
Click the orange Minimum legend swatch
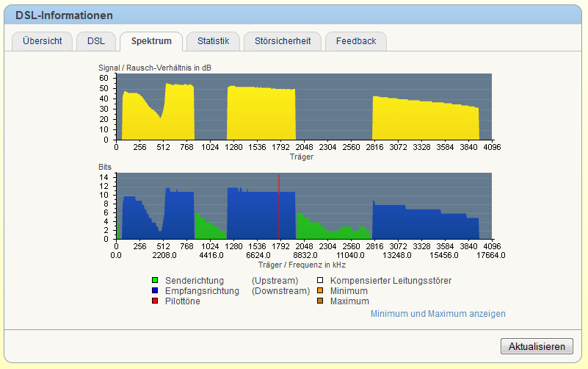pyautogui.click(x=320, y=291)
